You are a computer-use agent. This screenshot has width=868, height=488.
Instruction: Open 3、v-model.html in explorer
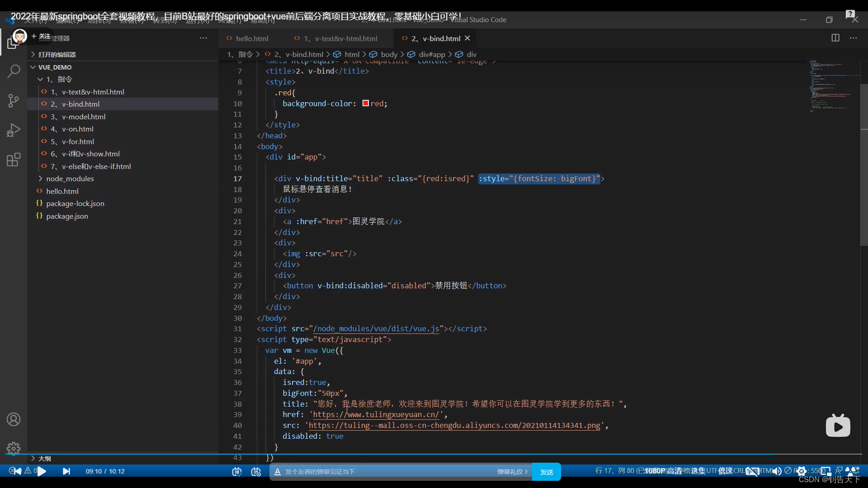[123, 117]
